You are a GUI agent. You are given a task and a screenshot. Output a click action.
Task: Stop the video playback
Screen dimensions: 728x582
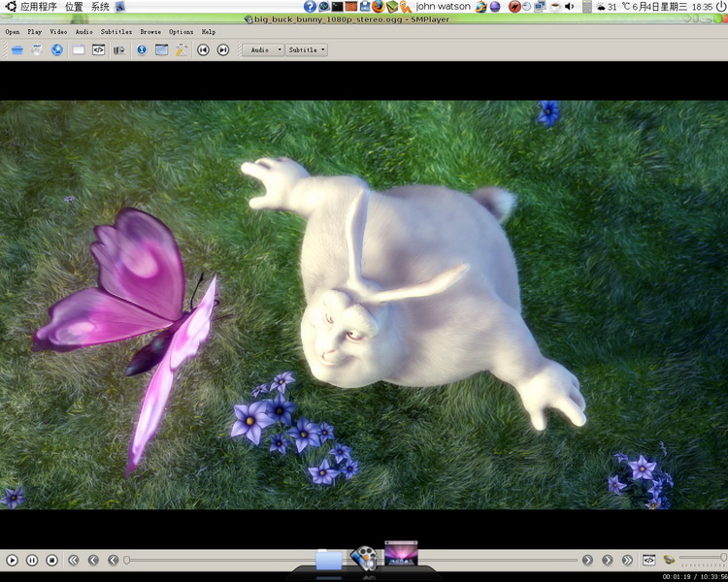52,560
